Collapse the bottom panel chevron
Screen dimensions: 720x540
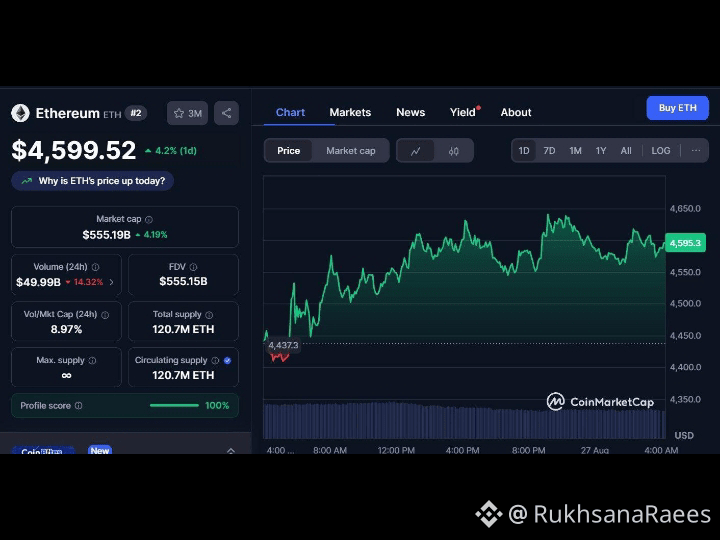(231, 451)
